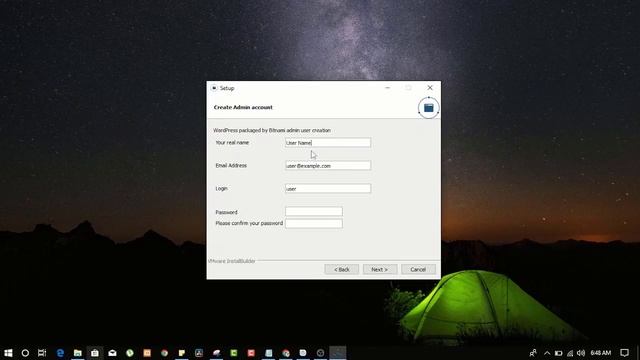Minimize the Setup window
This screenshot has width=640, height=360.
pyautogui.click(x=387, y=88)
